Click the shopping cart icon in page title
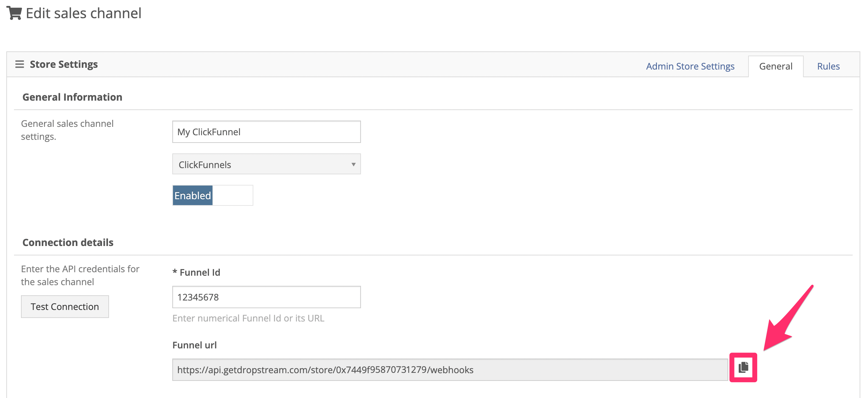Image resolution: width=868 pixels, height=398 pixels. (x=14, y=13)
